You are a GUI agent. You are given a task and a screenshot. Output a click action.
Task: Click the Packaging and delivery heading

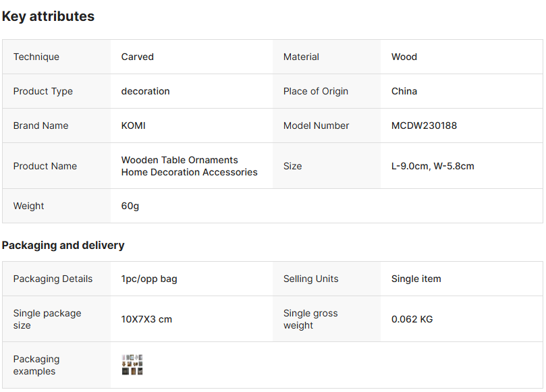tap(63, 246)
